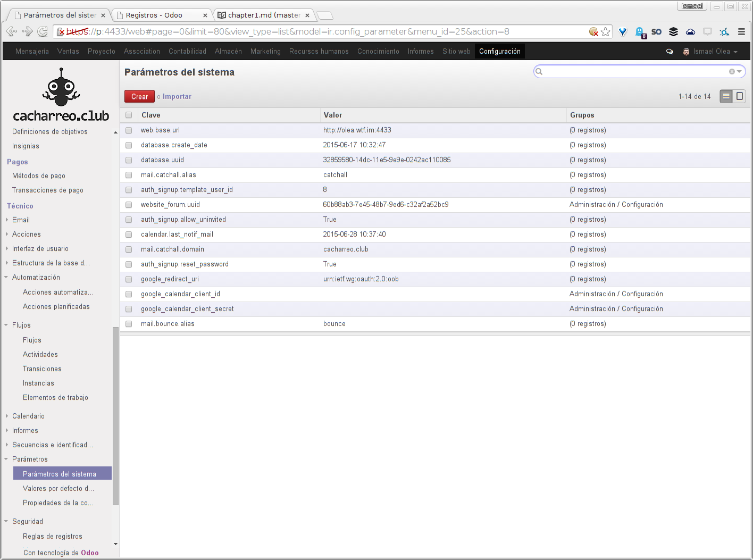Switch to list view icon
The image size is (753, 560).
coord(726,96)
